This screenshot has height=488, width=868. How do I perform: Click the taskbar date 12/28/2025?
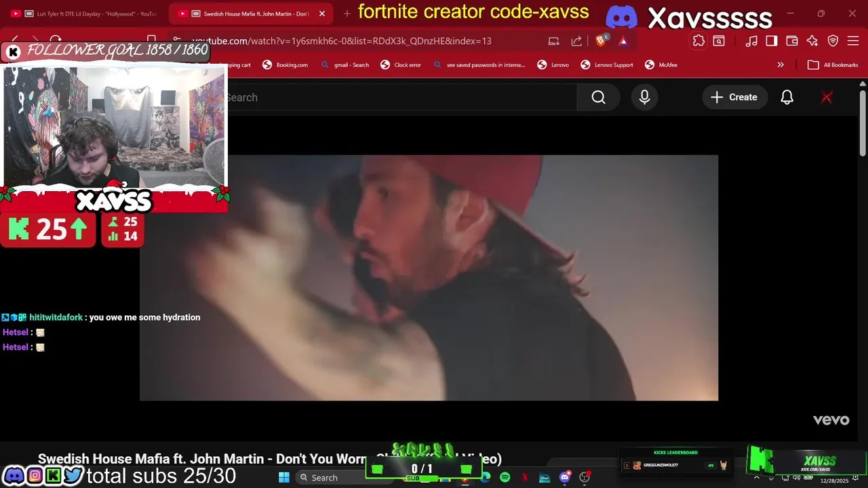click(833, 481)
